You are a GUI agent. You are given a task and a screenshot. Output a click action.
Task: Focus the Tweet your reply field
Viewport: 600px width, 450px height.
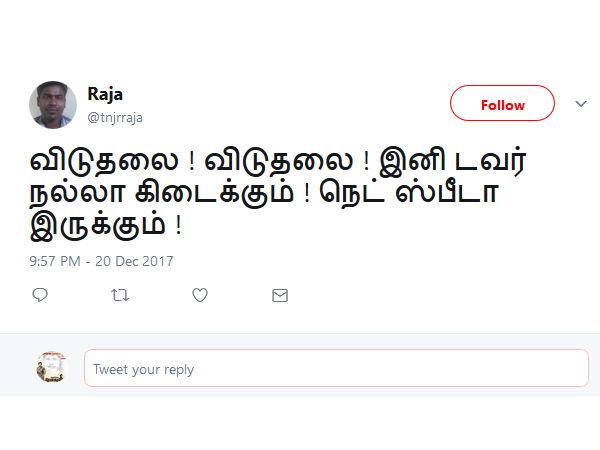[x=336, y=369]
